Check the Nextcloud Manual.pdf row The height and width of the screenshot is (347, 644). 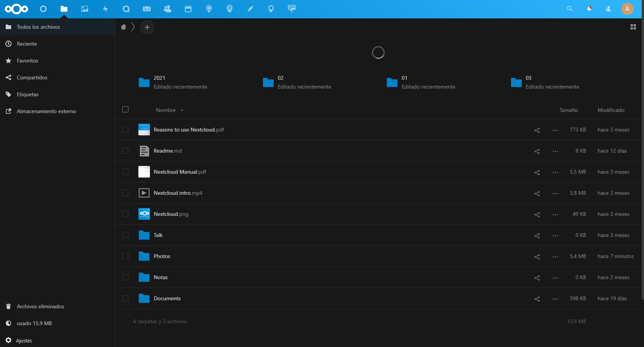(x=125, y=172)
